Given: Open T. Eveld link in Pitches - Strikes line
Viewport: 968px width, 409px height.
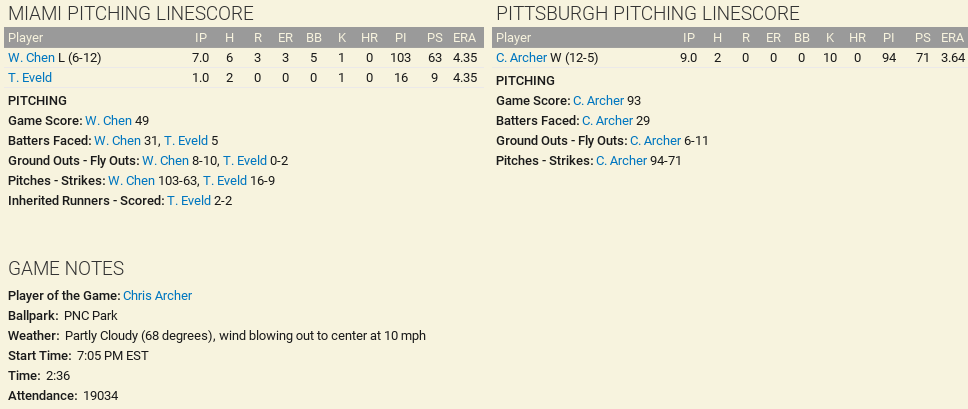Looking at the screenshot, I should tap(224, 180).
